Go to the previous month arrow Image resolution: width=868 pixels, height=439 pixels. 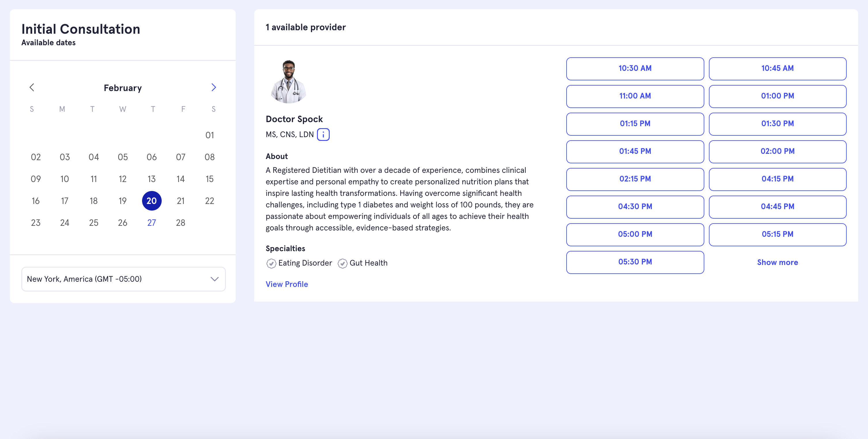32,88
